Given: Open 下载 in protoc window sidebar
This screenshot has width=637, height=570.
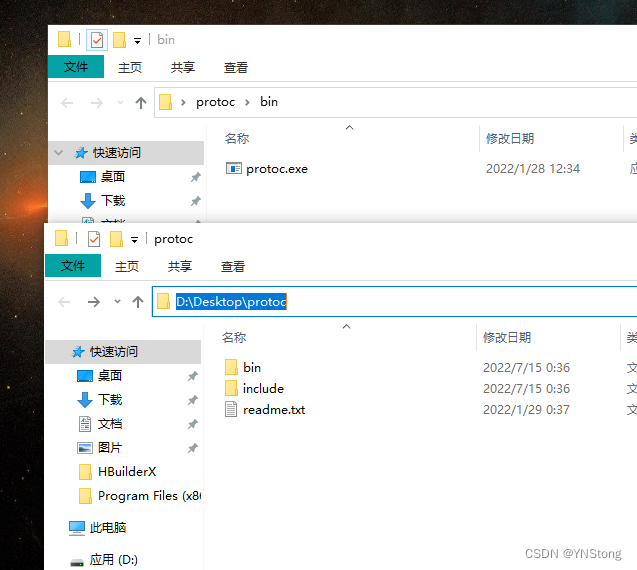Looking at the screenshot, I should (x=110, y=400).
